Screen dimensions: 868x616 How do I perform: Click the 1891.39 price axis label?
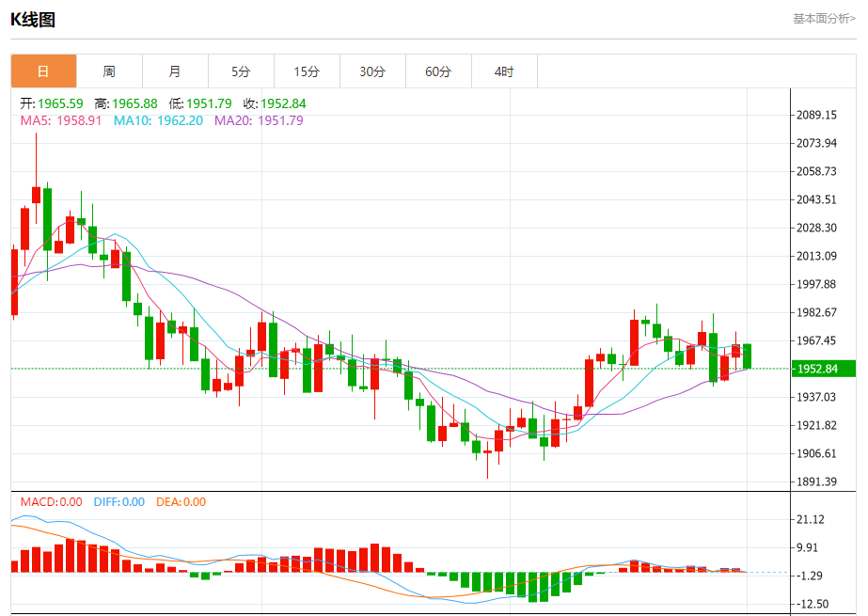816,482
